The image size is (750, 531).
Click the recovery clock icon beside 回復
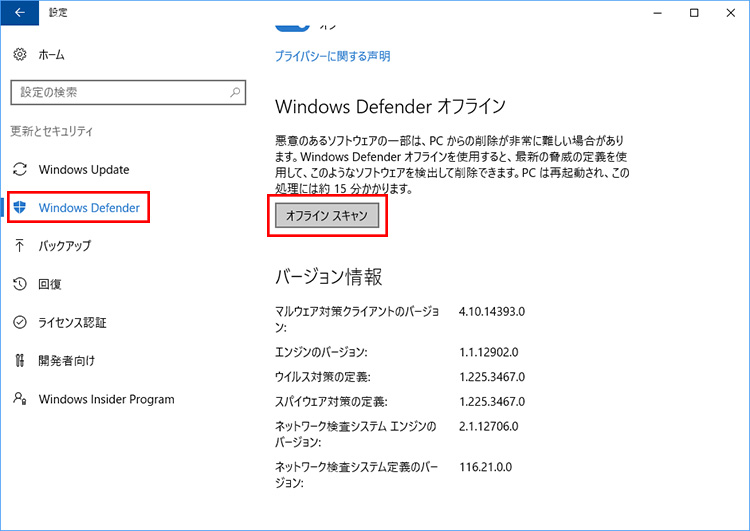pos(19,284)
